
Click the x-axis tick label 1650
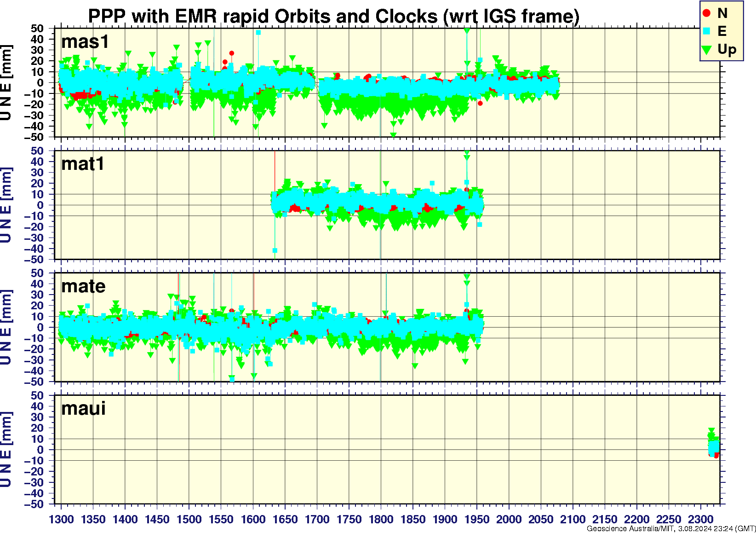pos(285,520)
